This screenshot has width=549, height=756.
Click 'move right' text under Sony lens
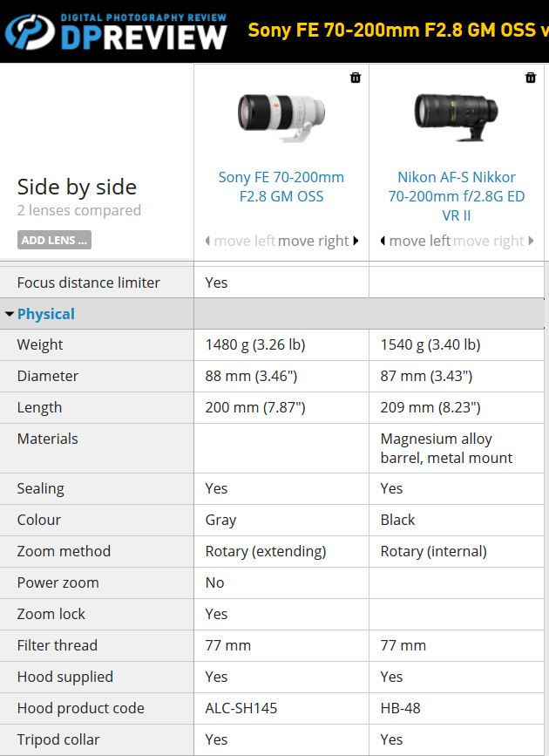click(x=313, y=241)
